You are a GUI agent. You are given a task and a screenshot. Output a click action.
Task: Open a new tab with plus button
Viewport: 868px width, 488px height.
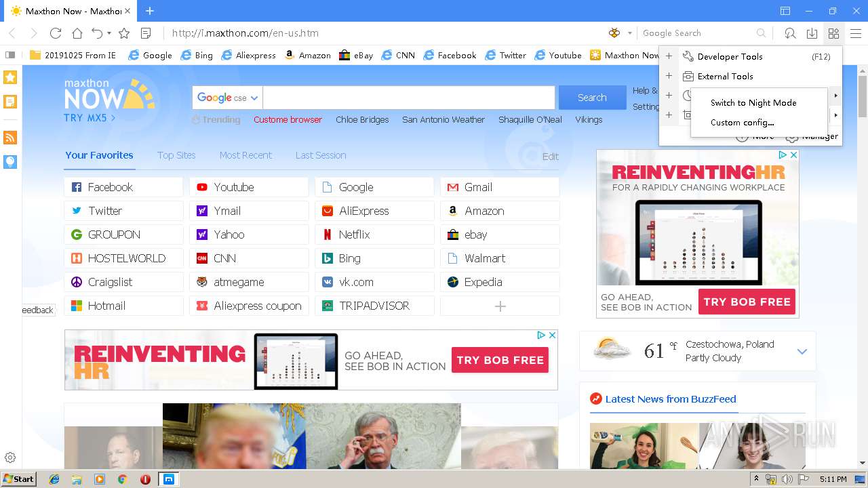tap(150, 11)
